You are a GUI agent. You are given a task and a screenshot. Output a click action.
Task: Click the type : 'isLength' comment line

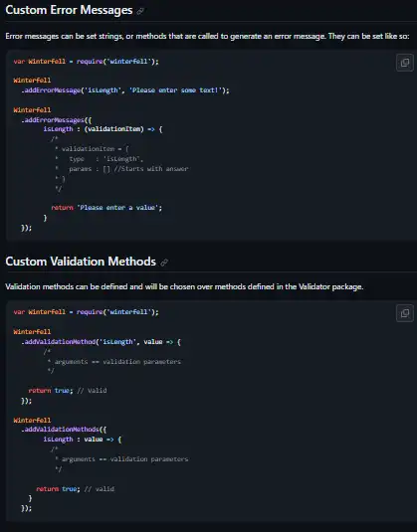[x=100, y=159]
